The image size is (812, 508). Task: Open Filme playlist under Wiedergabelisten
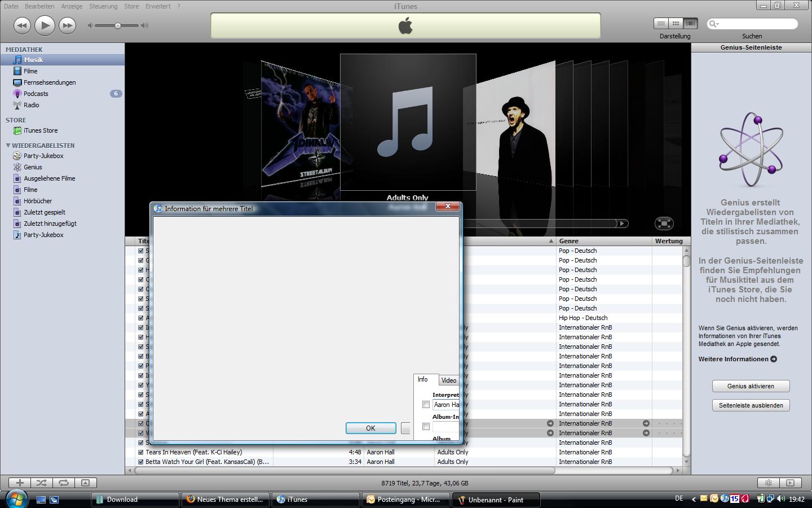click(x=30, y=190)
